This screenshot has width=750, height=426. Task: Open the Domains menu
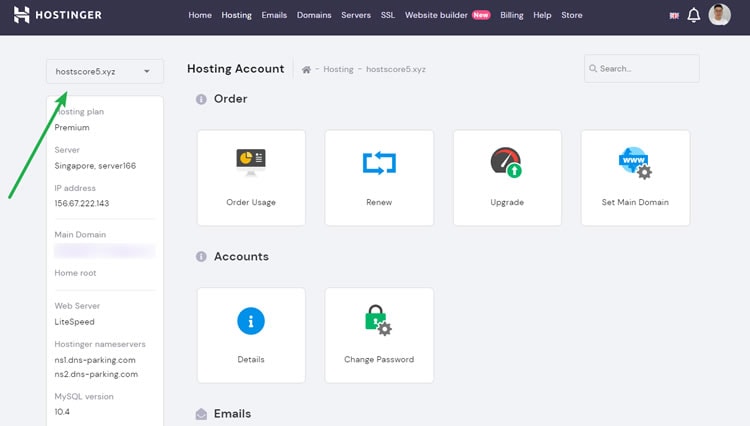[314, 15]
